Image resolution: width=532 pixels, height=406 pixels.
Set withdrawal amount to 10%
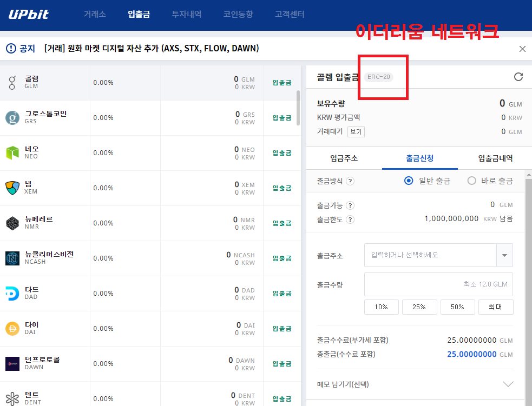click(x=382, y=307)
